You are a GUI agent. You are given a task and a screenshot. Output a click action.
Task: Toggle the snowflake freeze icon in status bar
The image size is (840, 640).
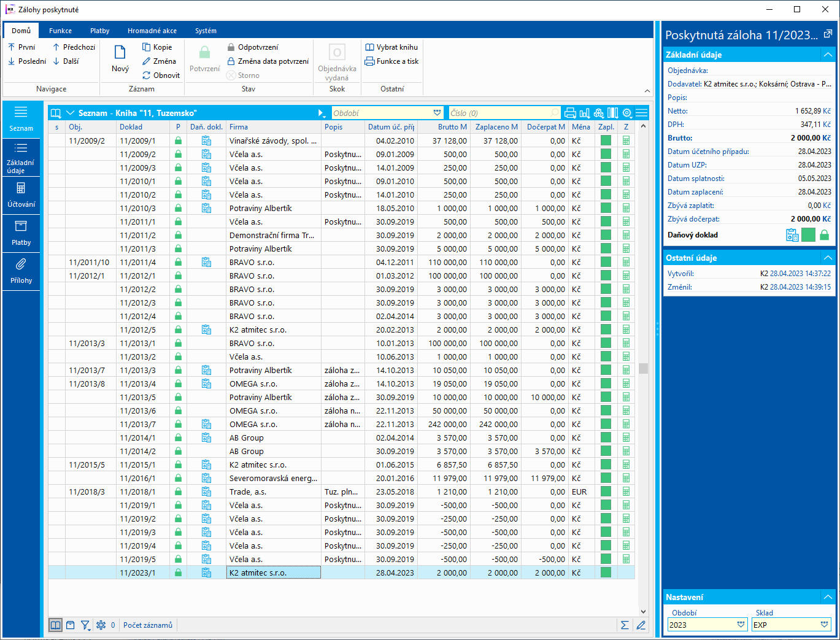101,625
